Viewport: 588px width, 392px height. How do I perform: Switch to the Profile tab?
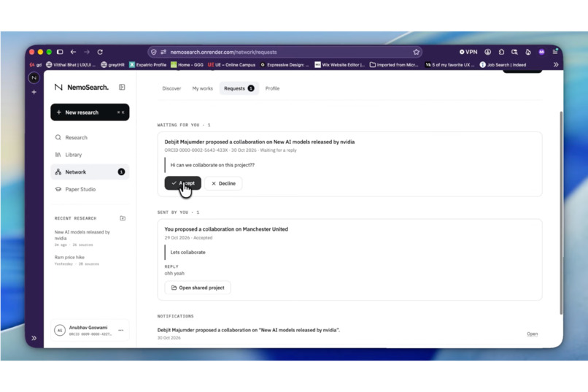[x=272, y=88]
